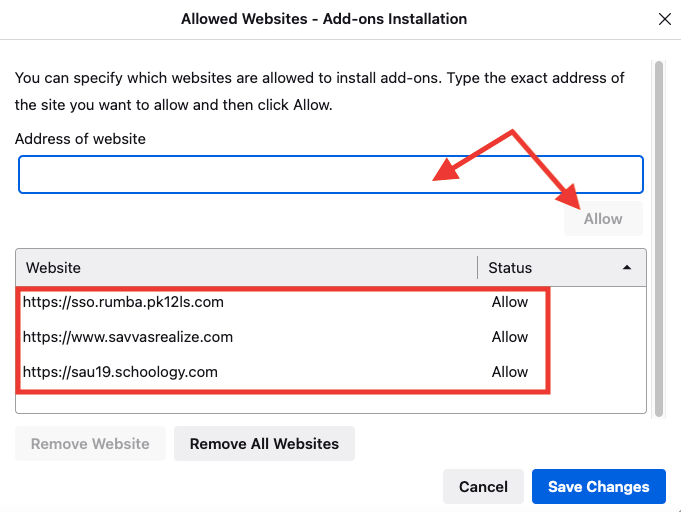Select the sau19.schoology.com entry
Screen dimensions: 681x512
[x=331, y=372]
